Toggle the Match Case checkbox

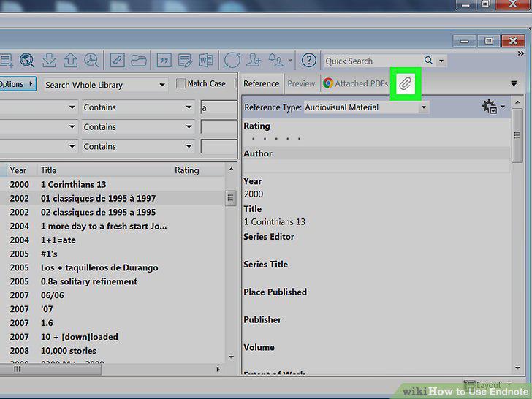[180, 83]
